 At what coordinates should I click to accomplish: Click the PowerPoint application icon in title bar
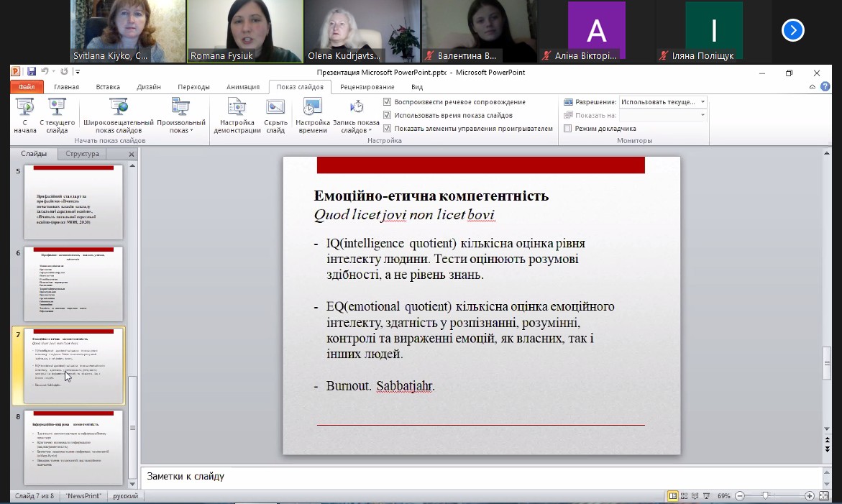[16, 71]
